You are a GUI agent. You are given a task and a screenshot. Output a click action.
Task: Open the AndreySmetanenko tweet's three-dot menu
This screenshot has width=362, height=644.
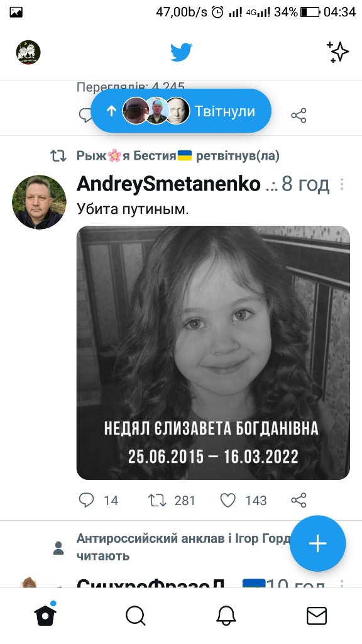[341, 184]
